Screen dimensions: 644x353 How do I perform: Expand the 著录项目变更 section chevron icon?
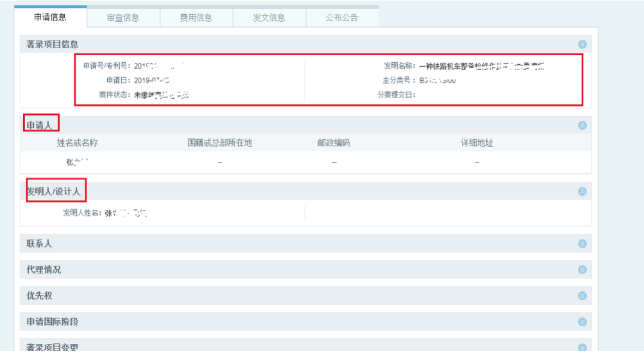click(x=582, y=347)
